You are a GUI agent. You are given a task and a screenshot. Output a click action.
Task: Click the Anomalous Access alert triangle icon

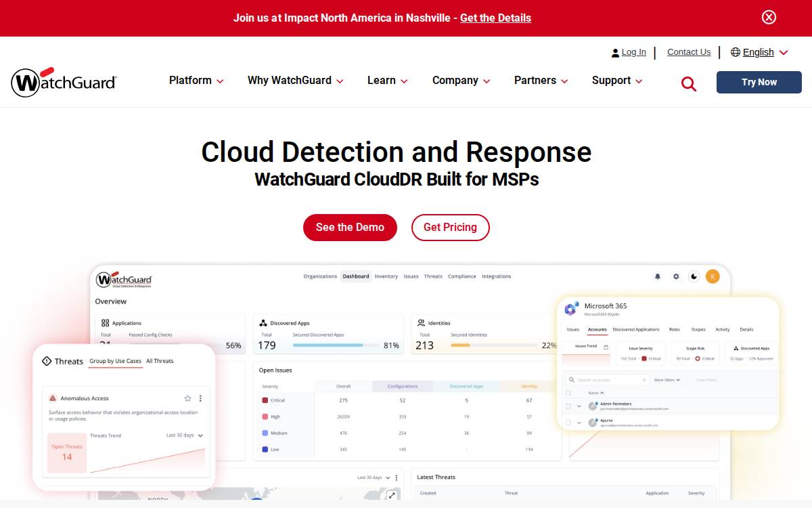click(x=53, y=398)
